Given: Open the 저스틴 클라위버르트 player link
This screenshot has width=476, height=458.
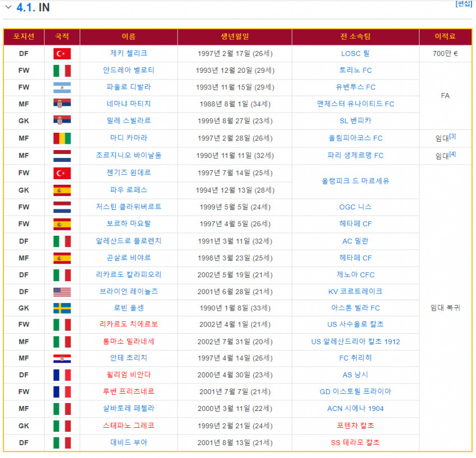Looking at the screenshot, I should 128,207.
